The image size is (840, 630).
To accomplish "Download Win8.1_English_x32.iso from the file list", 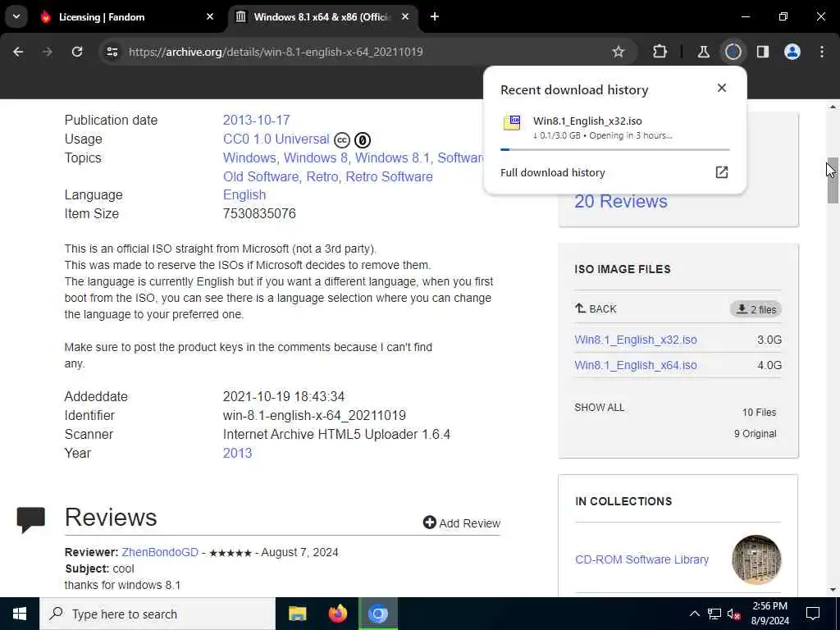I will pos(636,340).
